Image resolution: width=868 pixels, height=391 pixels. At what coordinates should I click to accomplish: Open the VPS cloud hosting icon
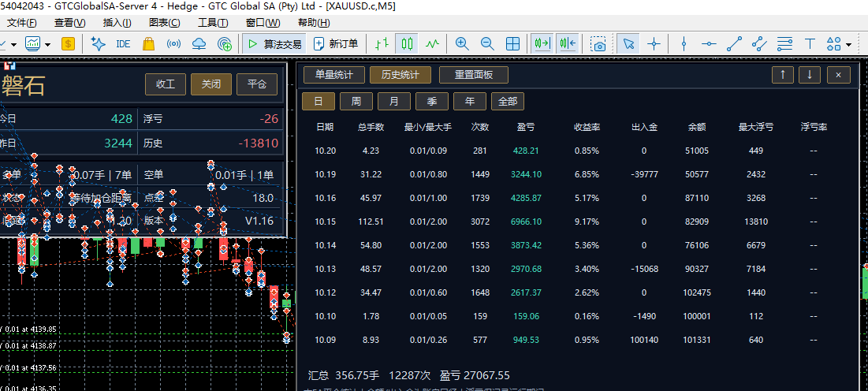(199, 44)
